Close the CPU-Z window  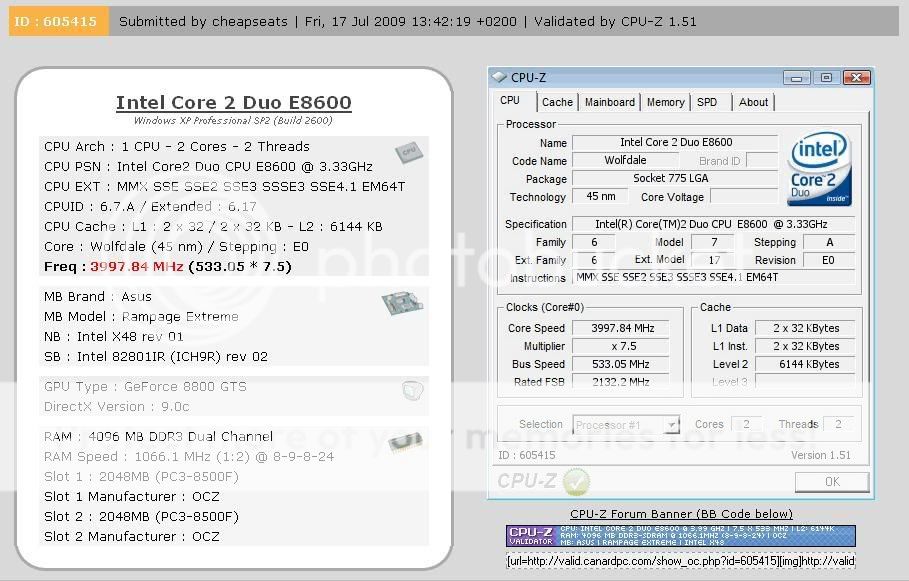point(857,78)
